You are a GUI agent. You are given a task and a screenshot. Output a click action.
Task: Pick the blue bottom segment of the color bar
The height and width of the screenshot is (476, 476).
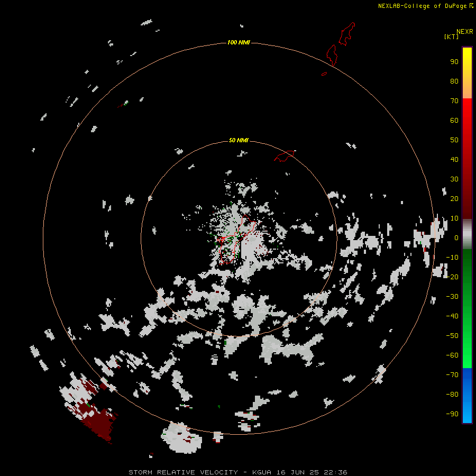(x=467, y=396)
